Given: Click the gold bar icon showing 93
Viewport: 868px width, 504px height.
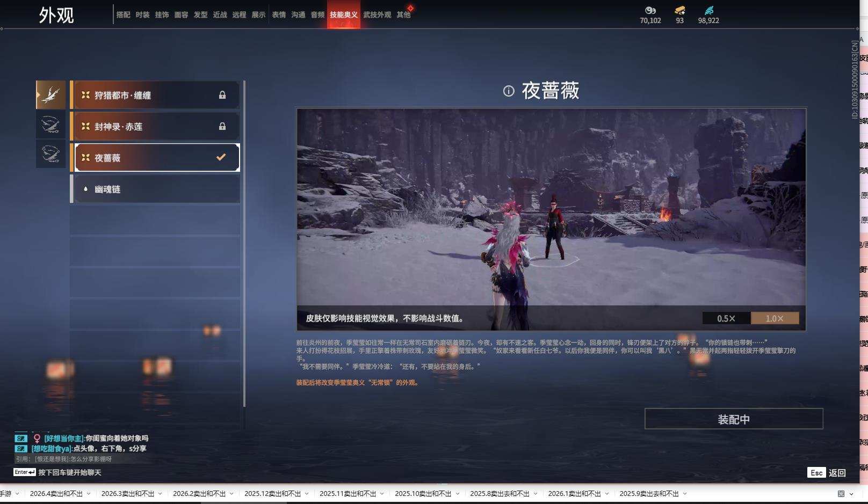Looking at the screenshot, I should [680, 10].
